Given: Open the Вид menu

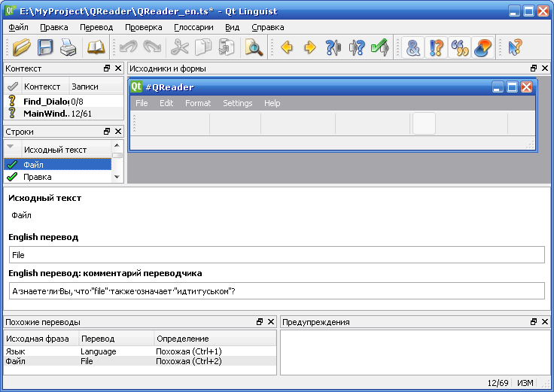Looking at the screenshot, I should [x=232, y=27].
